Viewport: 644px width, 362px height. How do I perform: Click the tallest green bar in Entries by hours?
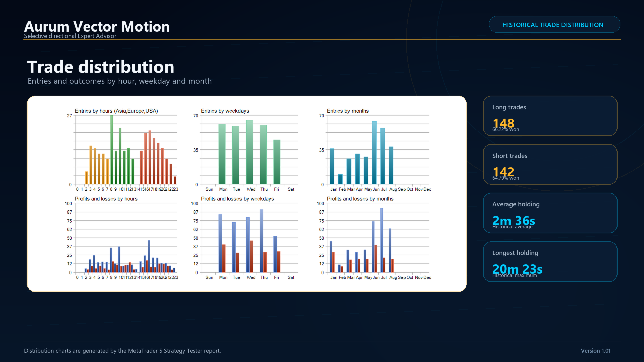[x=112, y=150]
